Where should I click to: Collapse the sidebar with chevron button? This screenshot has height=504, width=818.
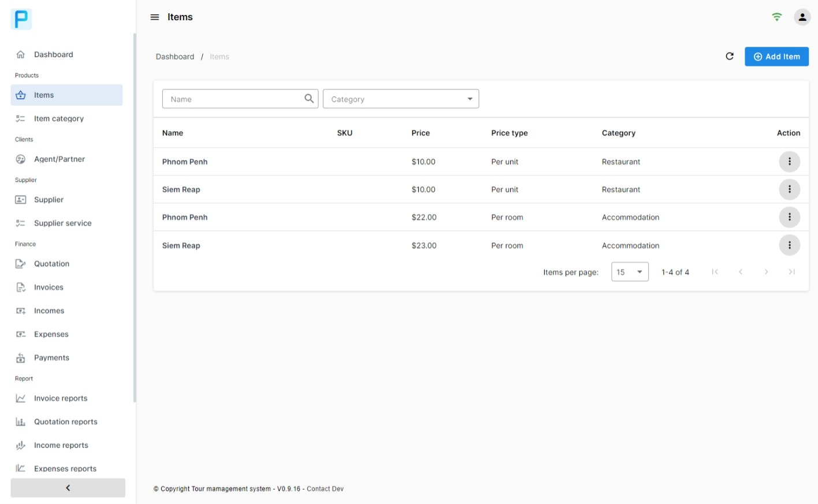point(68,488)
